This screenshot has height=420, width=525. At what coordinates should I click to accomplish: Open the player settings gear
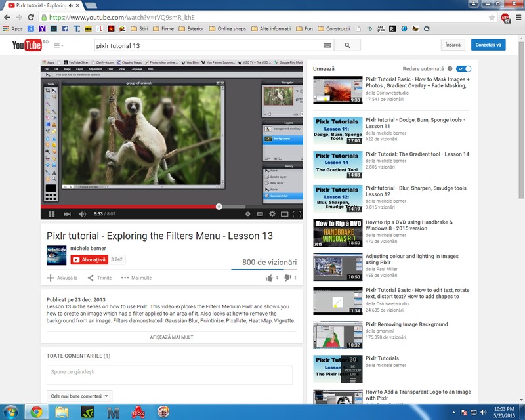pos(272,214)
